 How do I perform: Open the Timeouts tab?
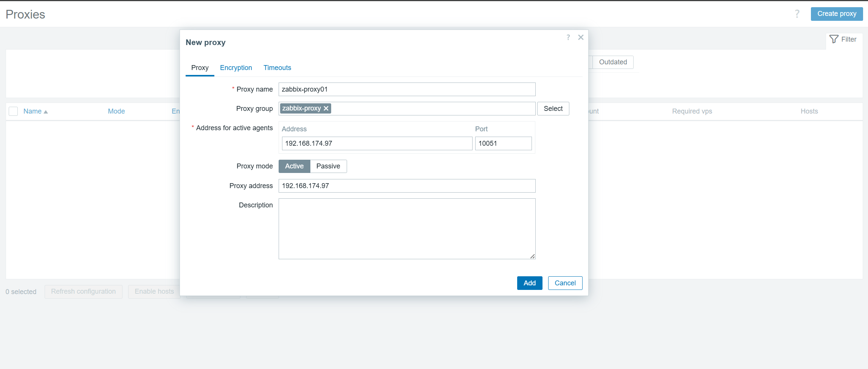[x=277, y=68]
